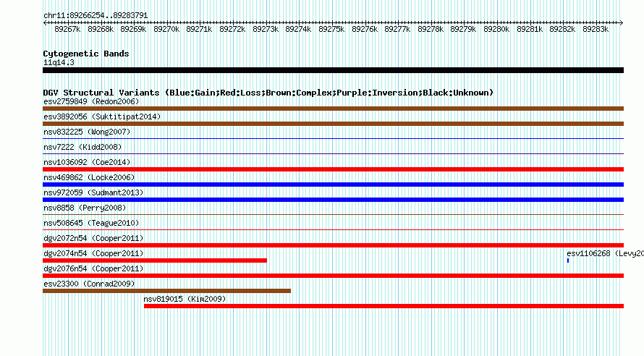Select nsv819015 (Kim2009) label
This screenshot has height=356, width=644.
(x=185, y=299)
